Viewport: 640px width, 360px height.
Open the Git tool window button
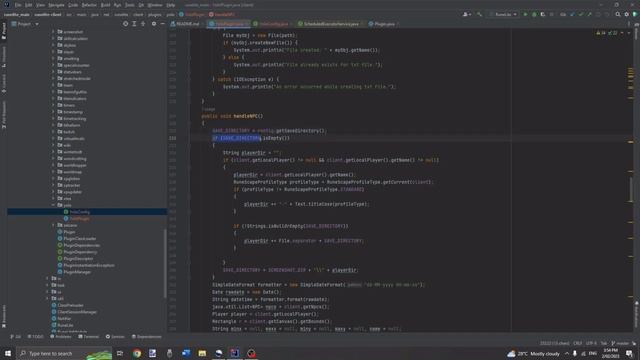click(x=16, y=337)
